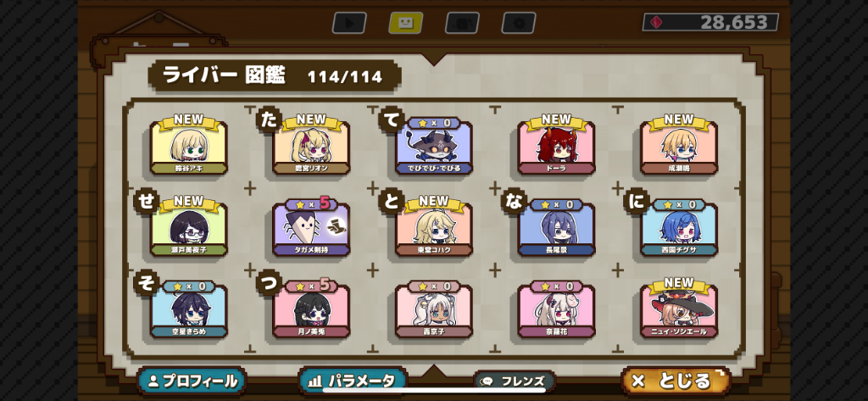The width and height of the screenshot is (868, 401).
Task: Select the 長尾景 character card
Action: 556,228
